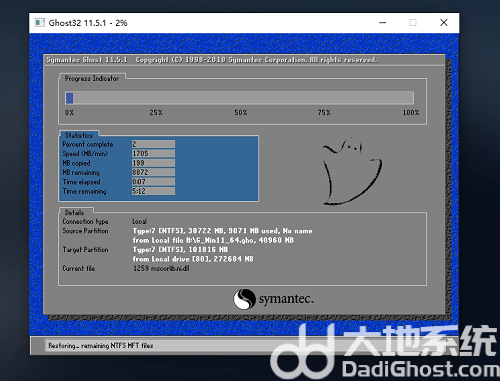Click the MB copied value field
Viewport: 500px width, 381px height.
(153, 163)
